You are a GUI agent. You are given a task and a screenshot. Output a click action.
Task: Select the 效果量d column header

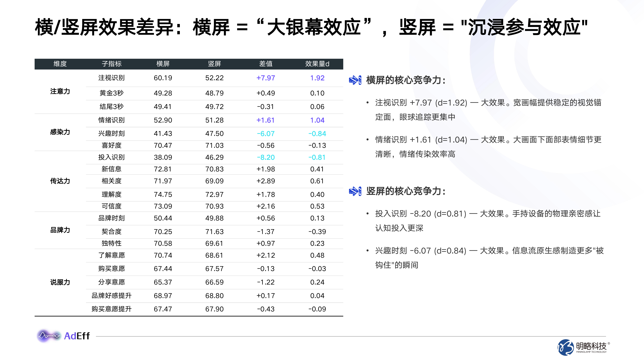click(317, 64)
